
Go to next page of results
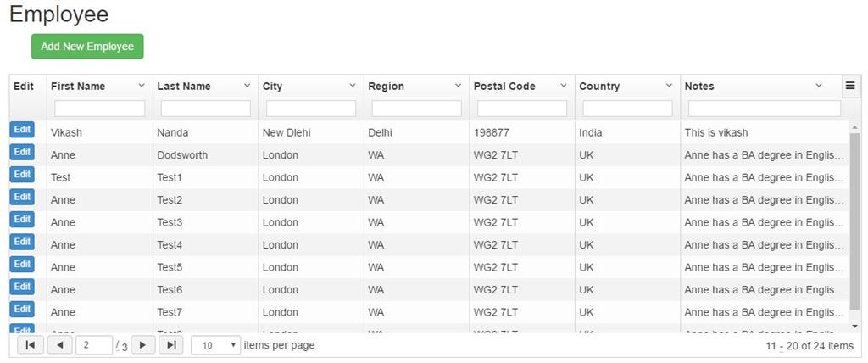[x=142, y=345]
